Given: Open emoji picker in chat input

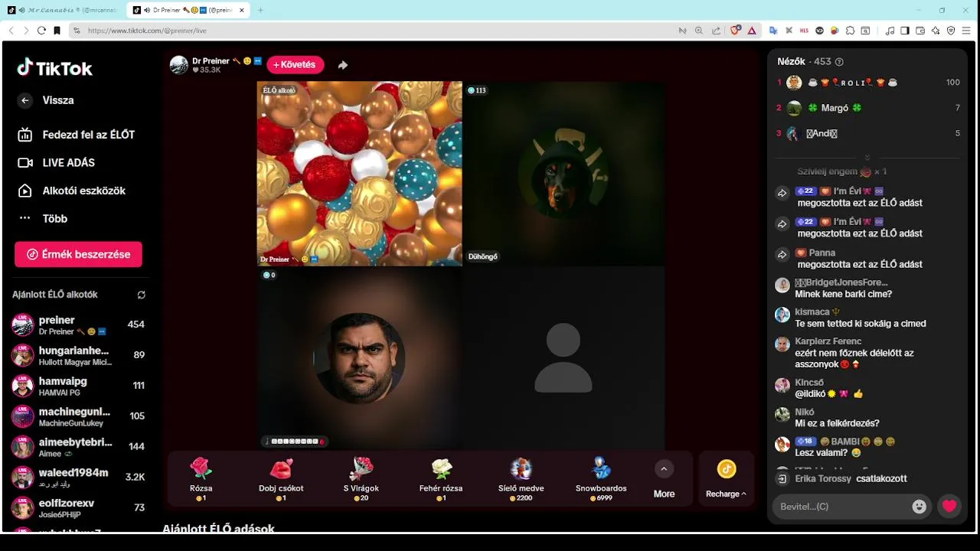Looking at the screenshot, I should click(x=920, y=507).
